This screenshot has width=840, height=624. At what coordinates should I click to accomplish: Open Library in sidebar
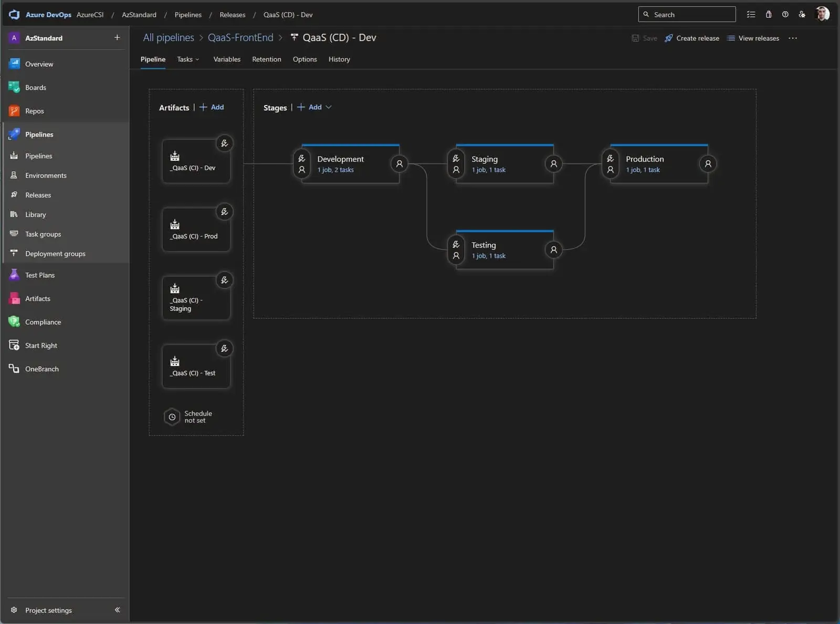[36, 214]
